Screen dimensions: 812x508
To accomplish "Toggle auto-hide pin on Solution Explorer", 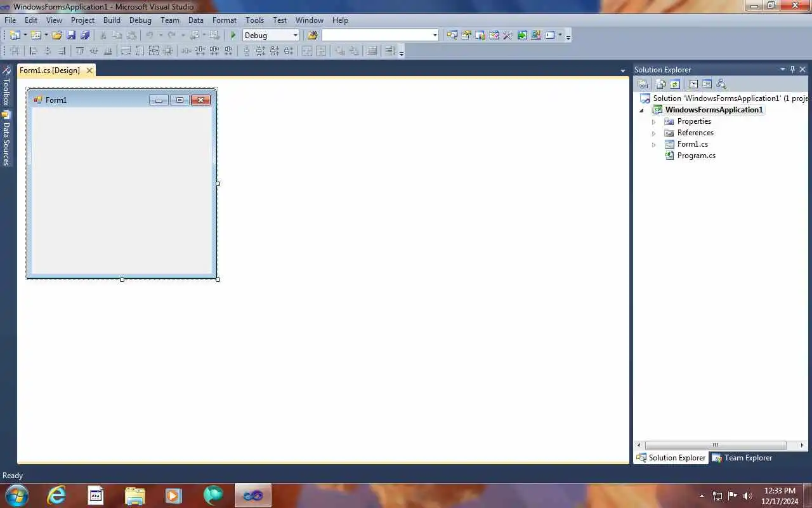I will (x=792, y=69).
